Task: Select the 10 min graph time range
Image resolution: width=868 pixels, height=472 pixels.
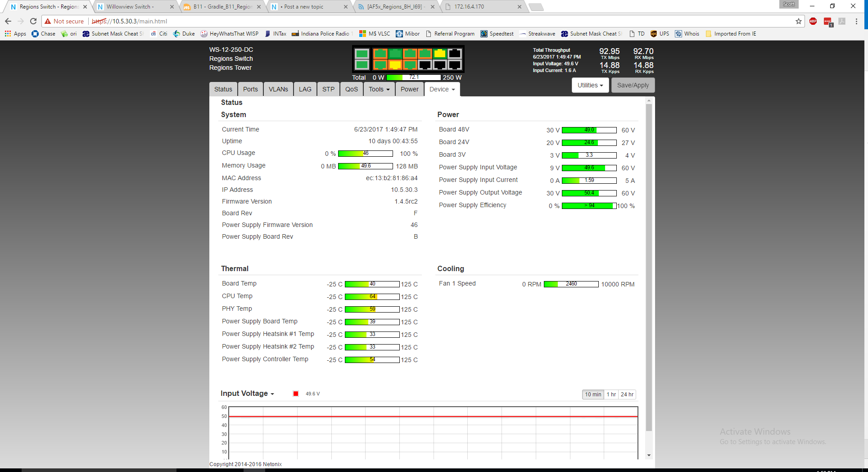Action: (x=593, y=395)
